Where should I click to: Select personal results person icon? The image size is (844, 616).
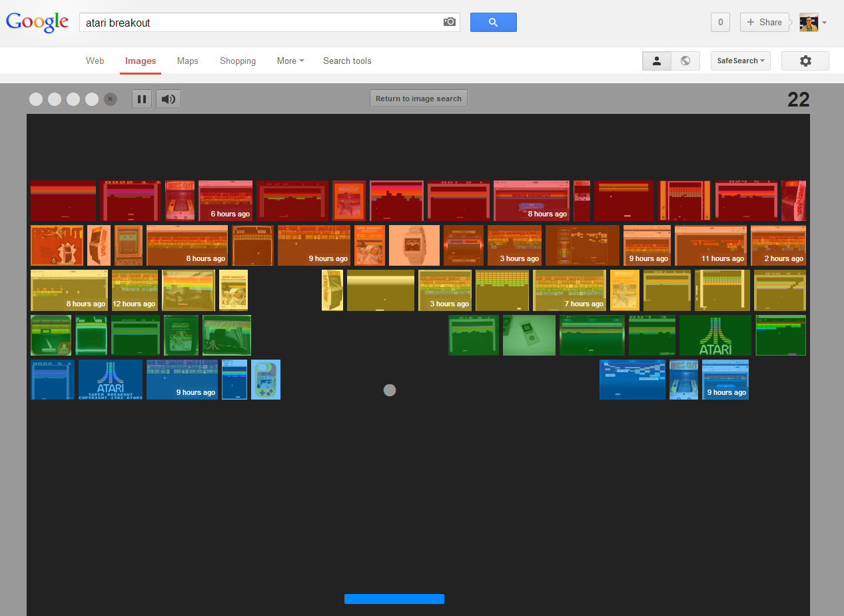[x=656, y=61]
